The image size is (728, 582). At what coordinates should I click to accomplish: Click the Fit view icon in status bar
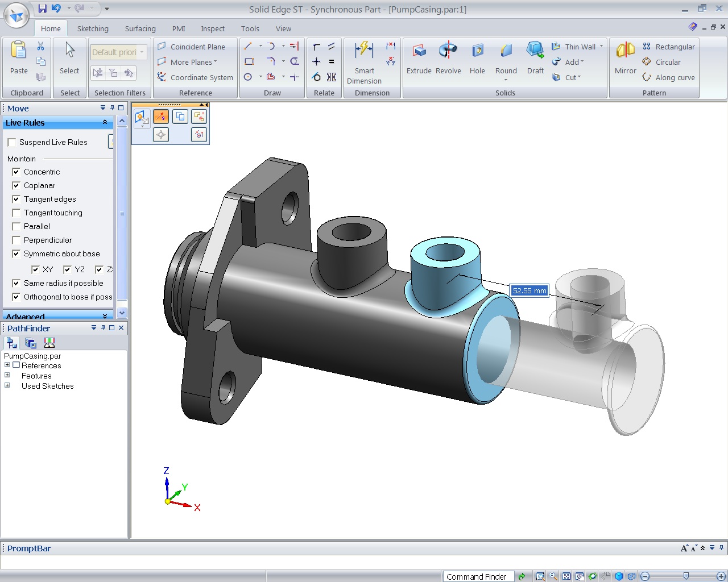point(566,576)
